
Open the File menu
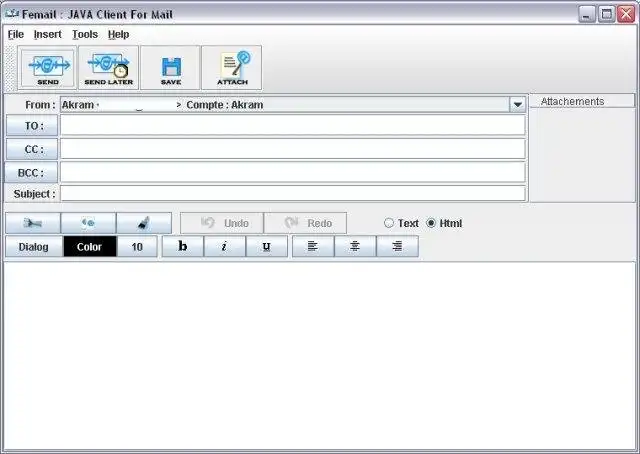click(16, 34)
